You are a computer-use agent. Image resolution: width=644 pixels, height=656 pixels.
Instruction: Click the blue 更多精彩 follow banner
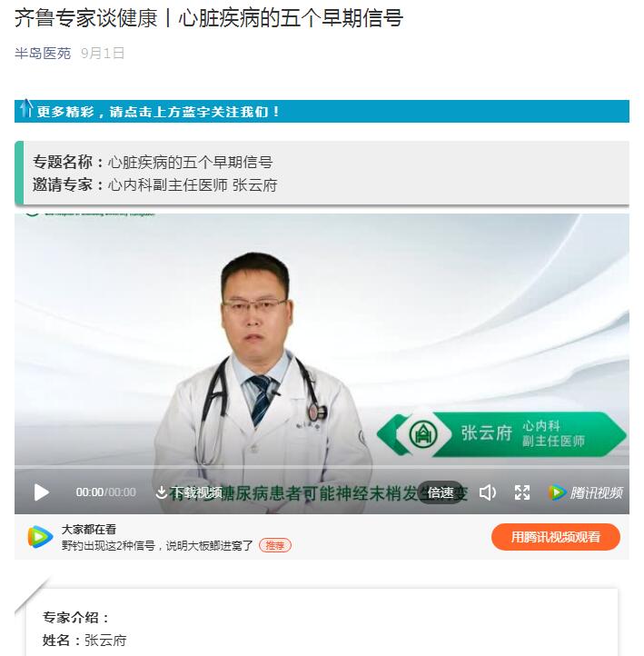322,111
